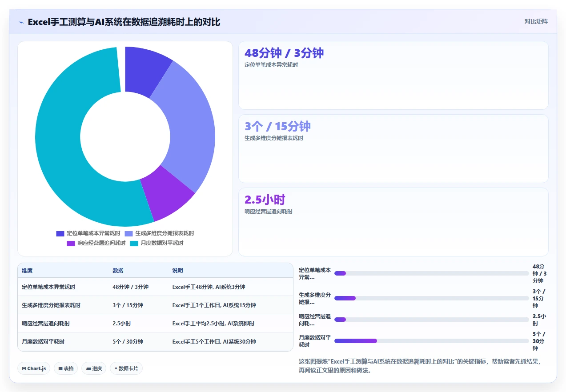Click the 月度数据对平耗时 progress bar

pyautogui.click(x=432, y=341)
